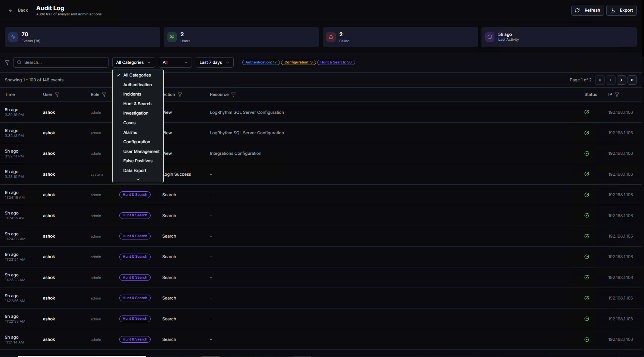
Task: Open the filter icon on the IP column
Action: [x=617, y=95]
